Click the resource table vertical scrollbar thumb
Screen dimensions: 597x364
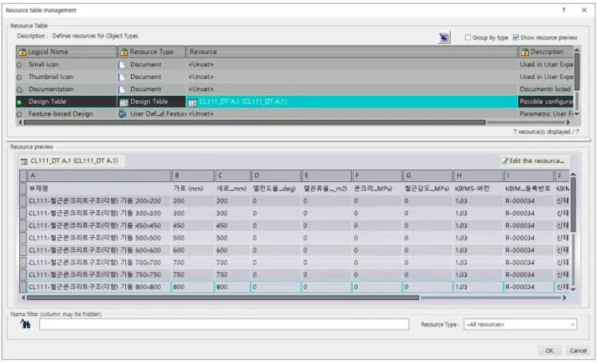click(x=577, y=73)
